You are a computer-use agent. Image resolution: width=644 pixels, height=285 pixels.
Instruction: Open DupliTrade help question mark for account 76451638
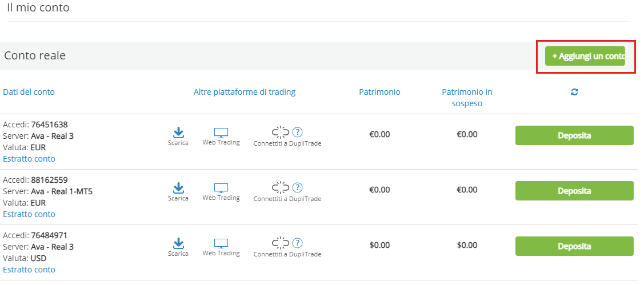(x=297, y=133)
